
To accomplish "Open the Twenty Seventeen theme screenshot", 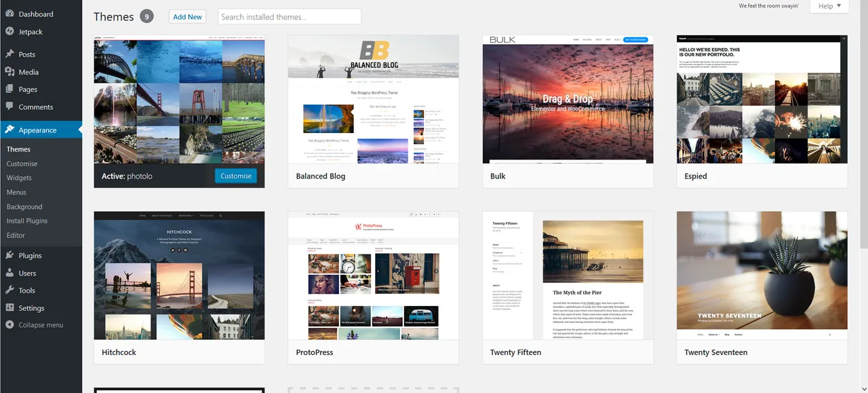I will pos(762,276).
